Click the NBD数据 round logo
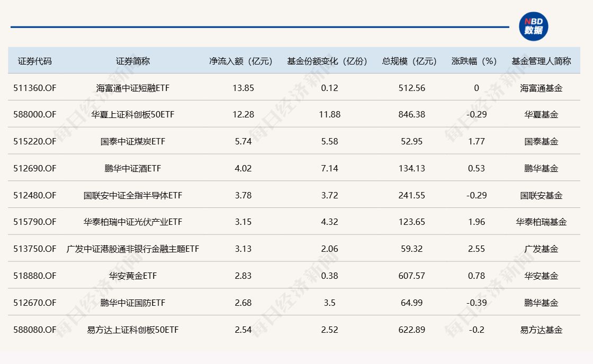 point(533,26)
